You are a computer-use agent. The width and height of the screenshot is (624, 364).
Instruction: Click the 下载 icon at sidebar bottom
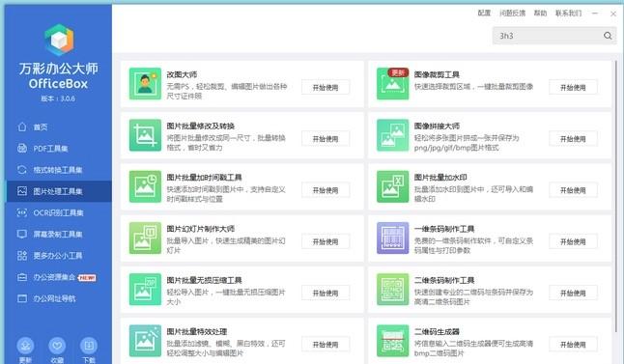(89, 346)
